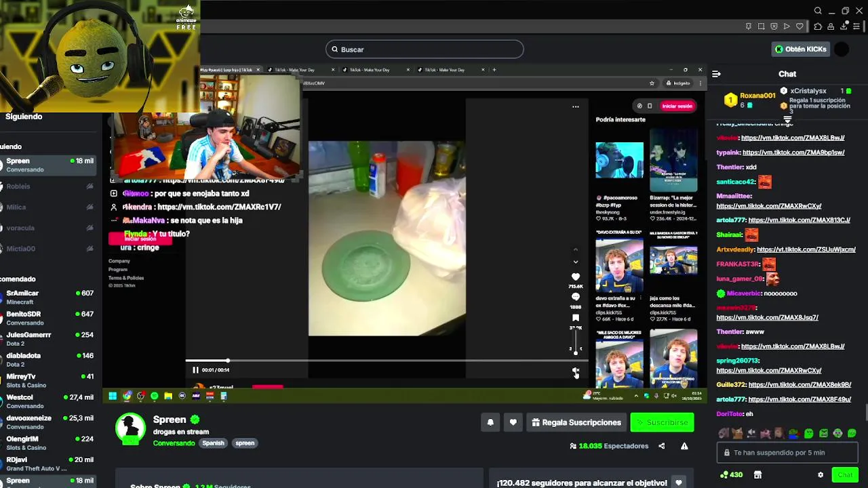Open the browser account profile icon
Screen dimensions: 868x488
click(831, 26)
